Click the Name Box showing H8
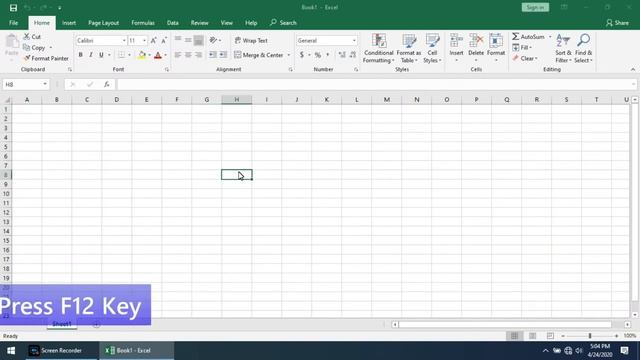Image resolution: width=640 pixels, height=360 pixels. [x=26, y=84]
